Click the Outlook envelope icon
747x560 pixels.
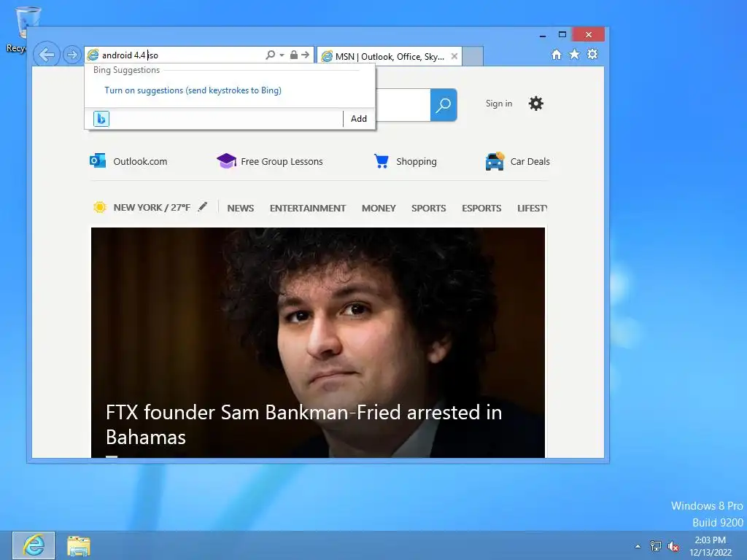click(x=98, y=161)
